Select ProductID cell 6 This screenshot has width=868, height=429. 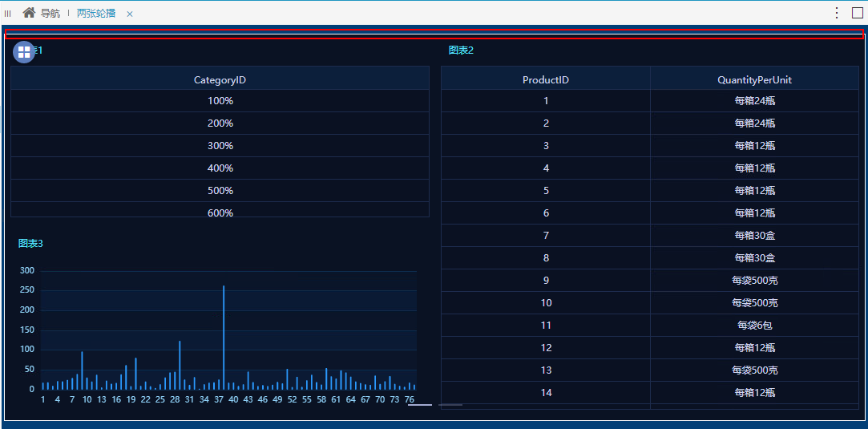coord(546,213)
